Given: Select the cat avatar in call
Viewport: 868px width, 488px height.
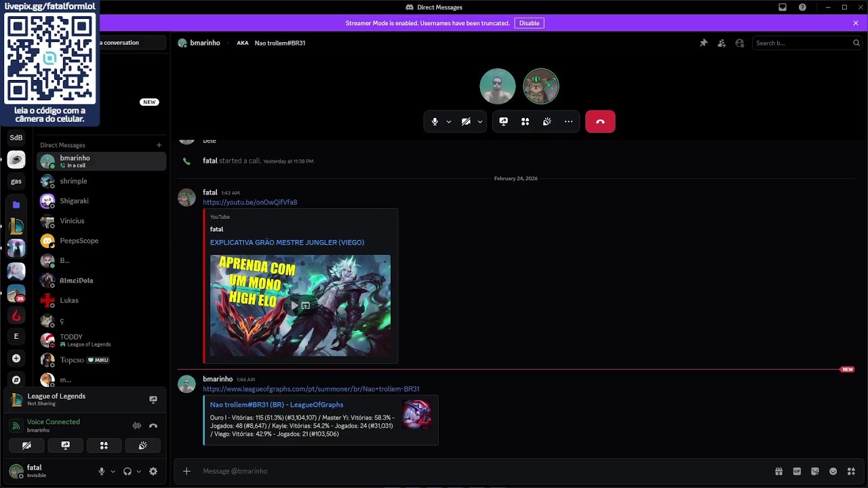Looking at the screenshot, I should click(541, 86).
